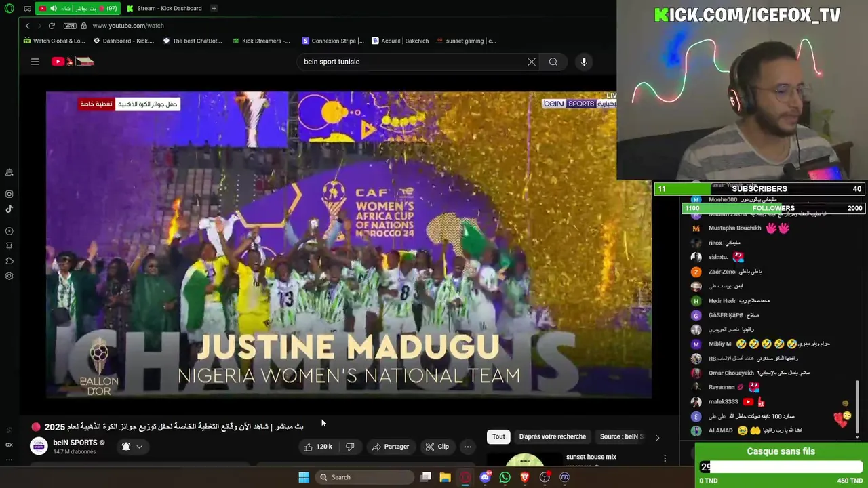Image resolution: width=868 pixels, height=488 pixels.
Task: Start voice search with microphone
Action: [x=584, y=62]
